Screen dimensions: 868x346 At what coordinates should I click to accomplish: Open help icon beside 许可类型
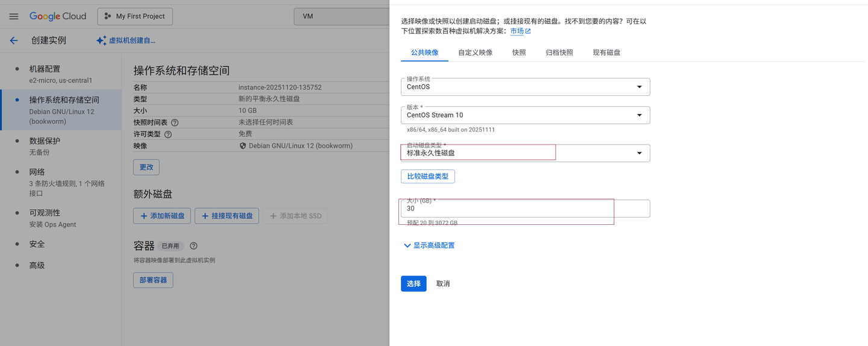click(168, 134)
